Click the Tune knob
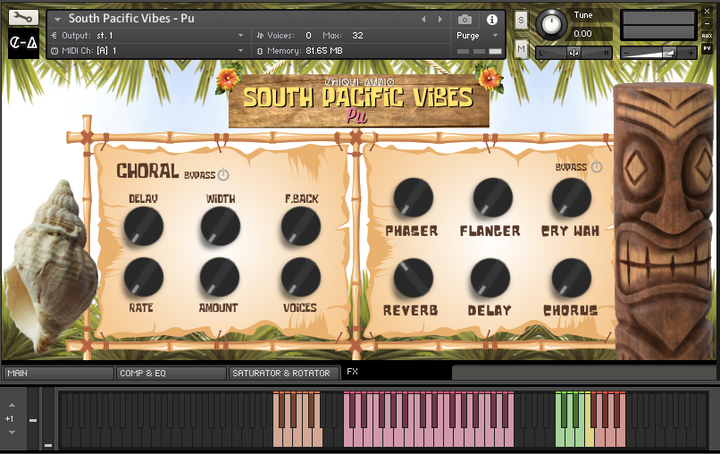This screenshot has width=720, height=454. (x=551, y=24)
